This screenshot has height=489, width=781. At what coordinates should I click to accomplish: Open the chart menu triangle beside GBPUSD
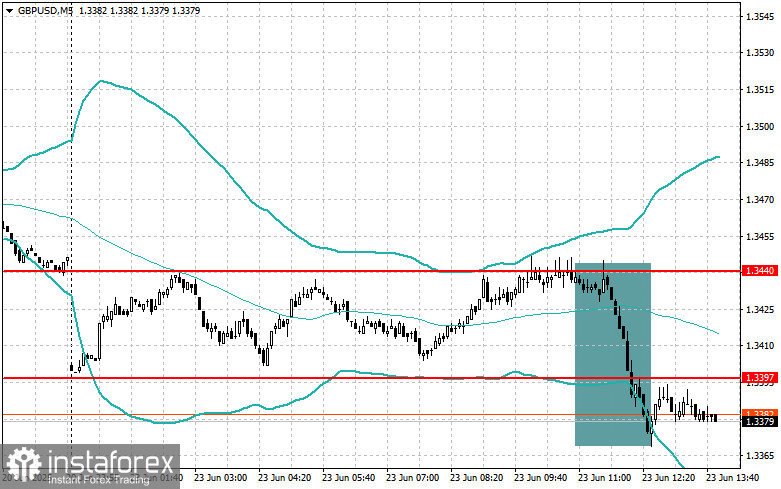pyautogui.click(x=9, y=10)
